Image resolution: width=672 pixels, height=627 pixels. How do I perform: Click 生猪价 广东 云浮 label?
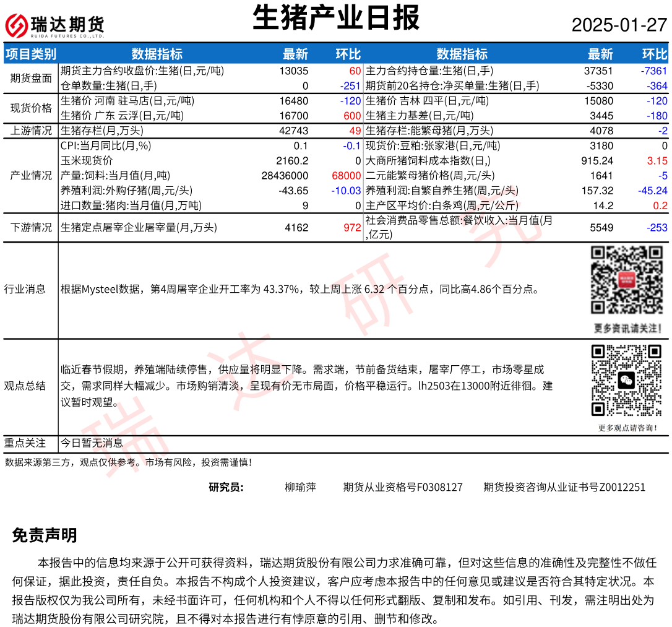(x=122, y=116)
